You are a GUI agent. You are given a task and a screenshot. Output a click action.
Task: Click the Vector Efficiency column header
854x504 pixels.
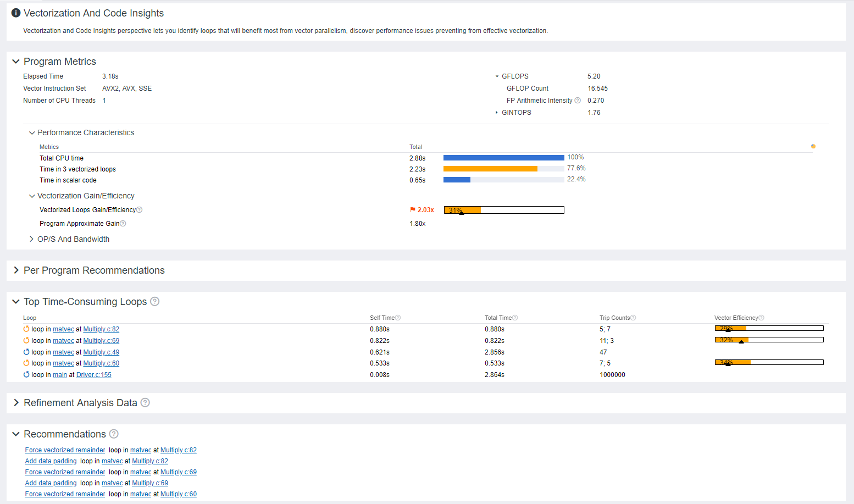click(x=736, y=318)
